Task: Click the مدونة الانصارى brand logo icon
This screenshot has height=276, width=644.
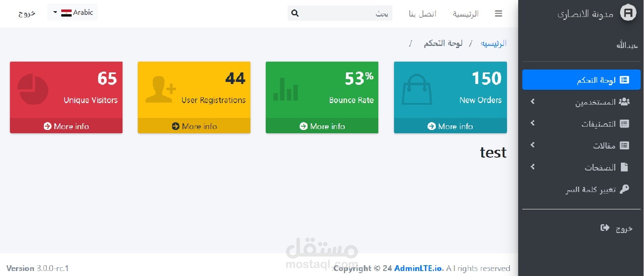Action: click(x=628, y=13)
